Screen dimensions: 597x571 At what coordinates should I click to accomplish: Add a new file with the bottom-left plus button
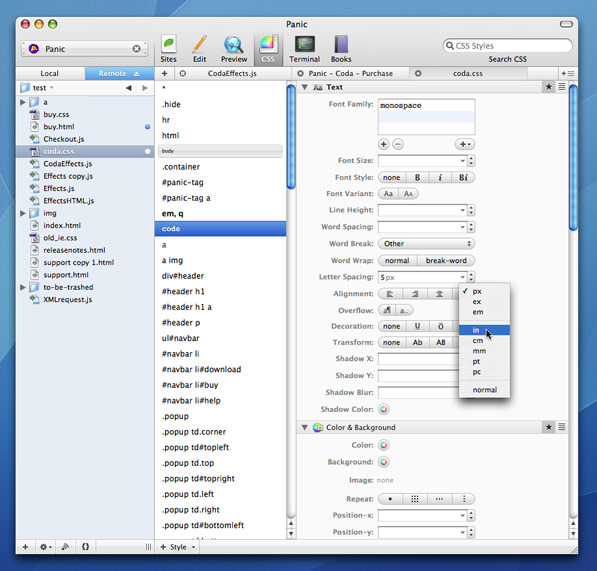(26, 547)
